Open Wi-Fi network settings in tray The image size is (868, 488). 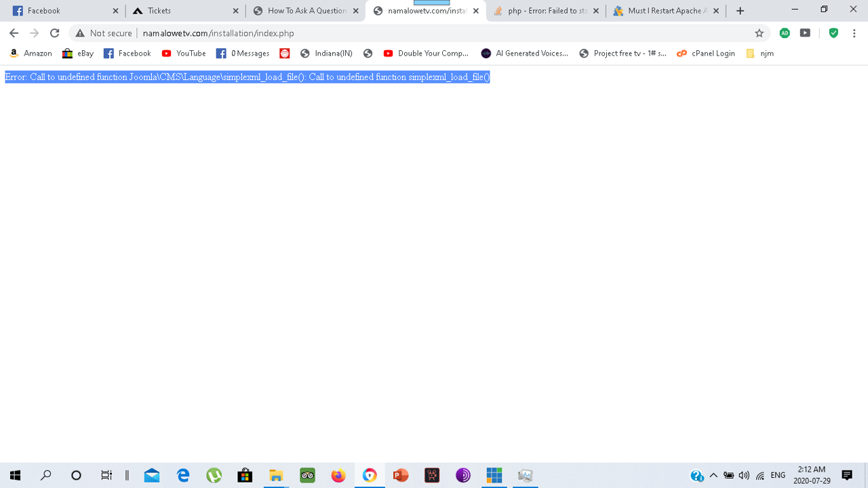click(760, 475)
